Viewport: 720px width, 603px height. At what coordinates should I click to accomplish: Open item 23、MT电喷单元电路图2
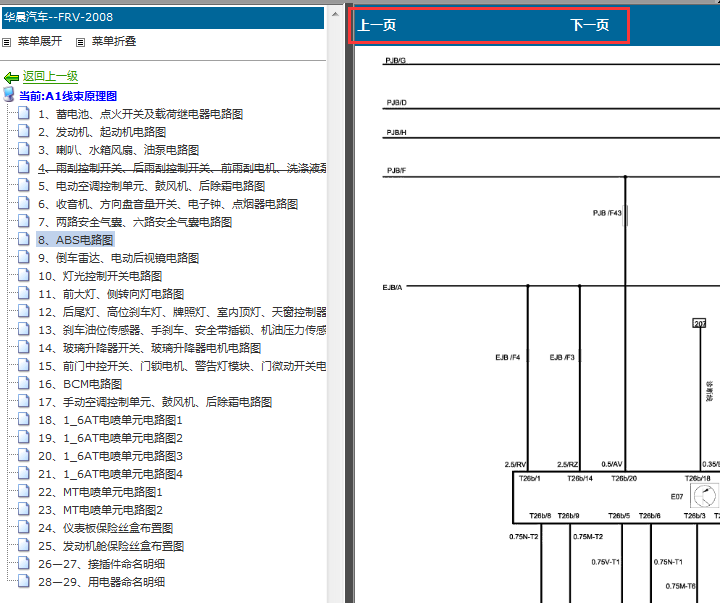coord(100,510)
